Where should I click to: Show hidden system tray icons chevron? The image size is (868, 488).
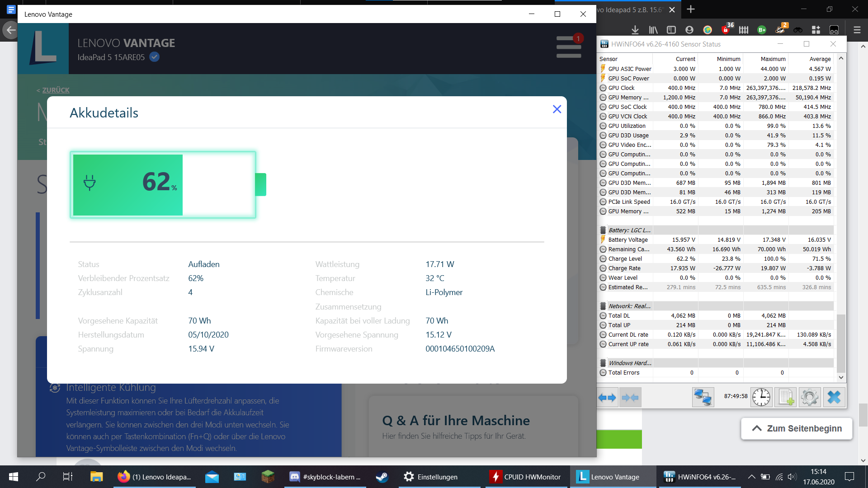tap(751, 477)
